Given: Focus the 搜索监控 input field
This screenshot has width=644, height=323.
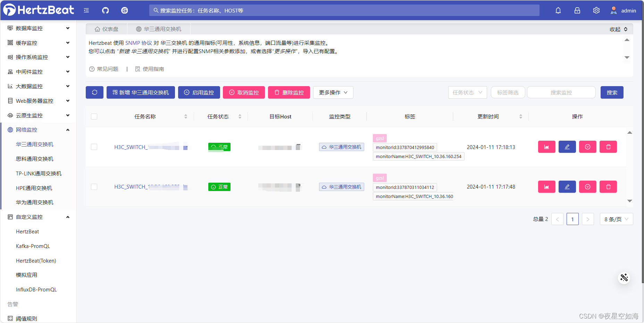Looking at the screenshot, I should pos(561,92).
